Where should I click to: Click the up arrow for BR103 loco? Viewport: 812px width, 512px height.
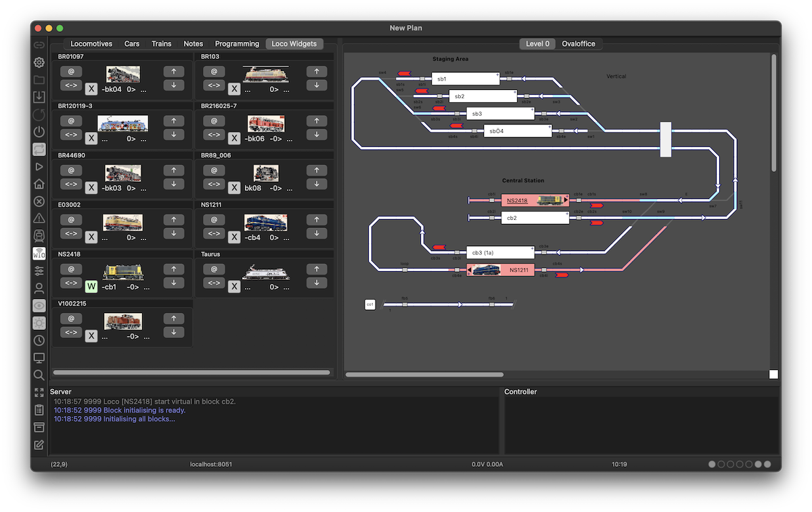click(316, 72)
